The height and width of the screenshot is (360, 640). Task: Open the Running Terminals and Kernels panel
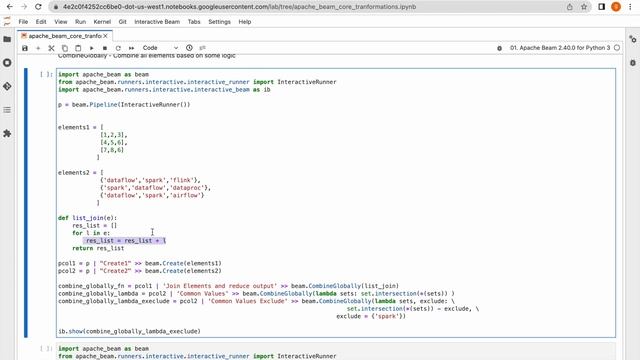pos(7,63)
